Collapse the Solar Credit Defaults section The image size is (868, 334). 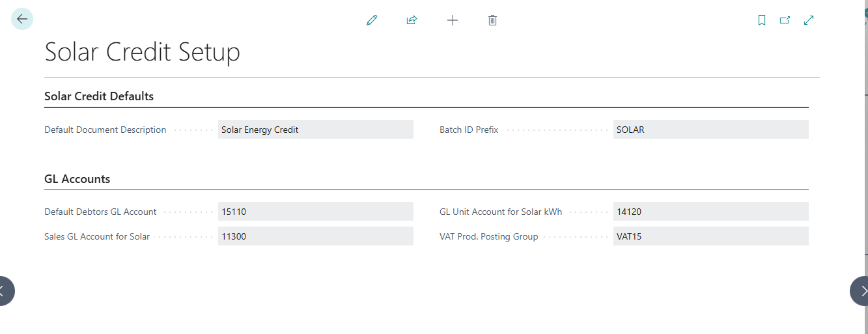99,96
